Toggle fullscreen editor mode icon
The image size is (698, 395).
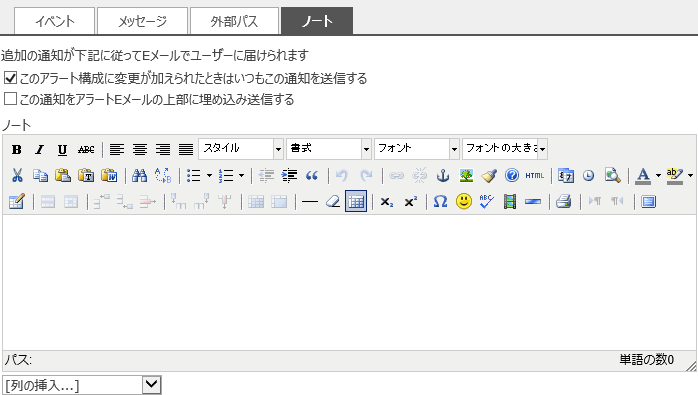[x=649, y=202]
